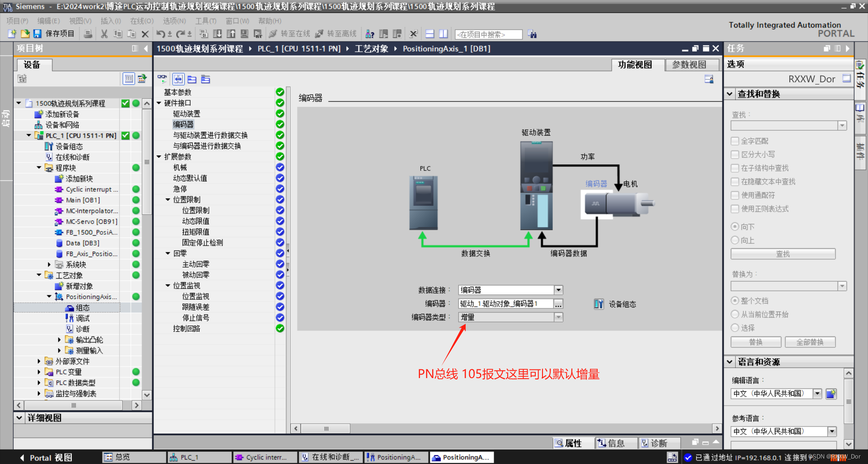Open the 查找 search combo box arrow
The image size is (868, 464).
click(x=842, y=125)
